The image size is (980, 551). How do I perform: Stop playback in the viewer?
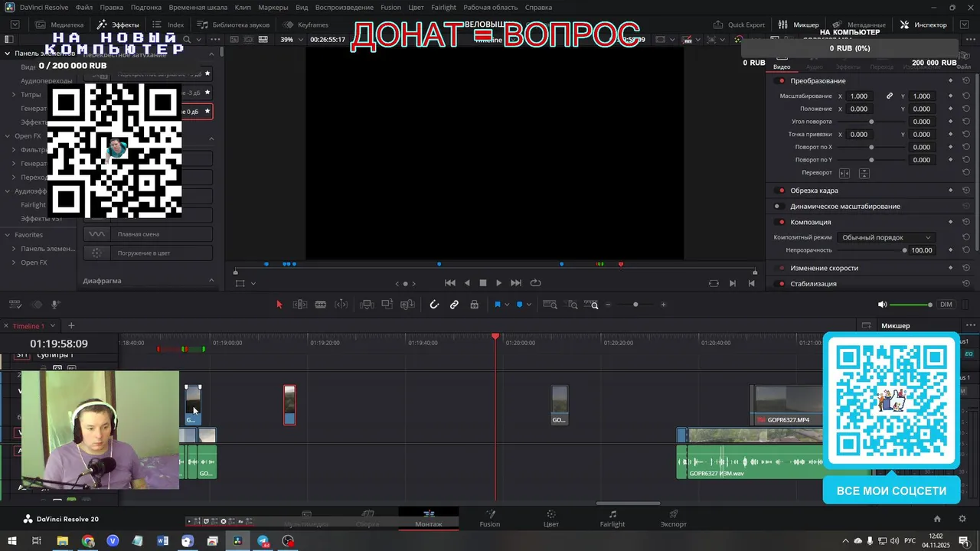483,283
